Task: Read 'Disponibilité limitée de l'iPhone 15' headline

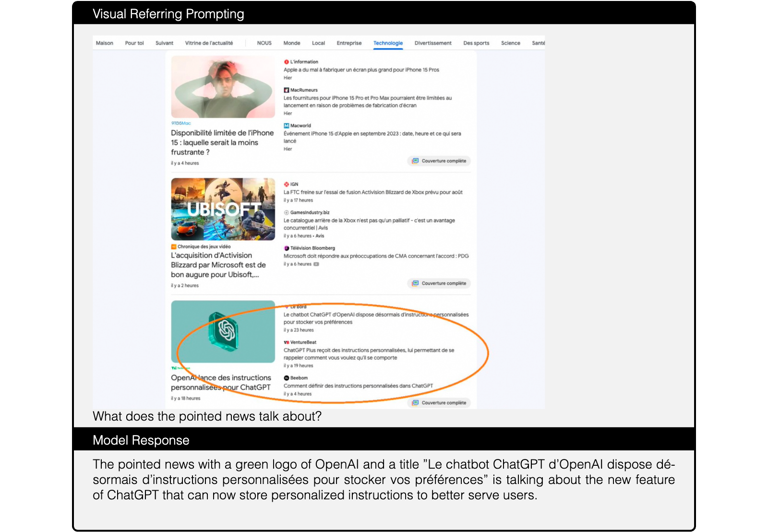Action: [222, 143]
